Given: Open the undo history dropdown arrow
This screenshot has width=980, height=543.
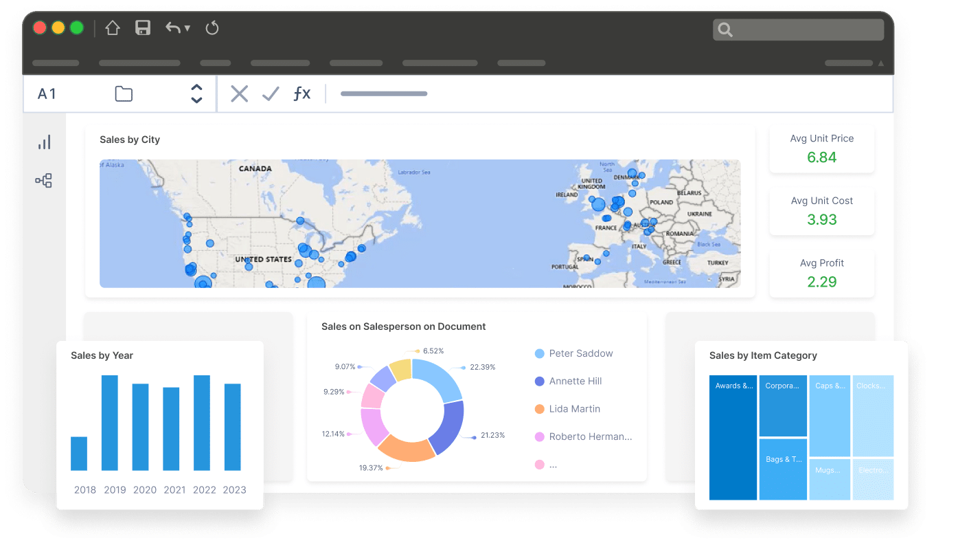Looking at the screenshot, I should 187,29.
